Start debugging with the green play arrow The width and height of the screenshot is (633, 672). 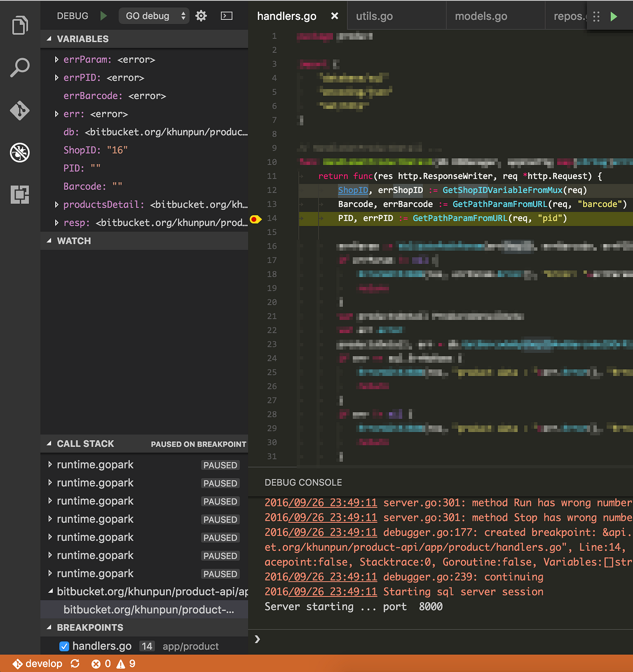[103, 15]
